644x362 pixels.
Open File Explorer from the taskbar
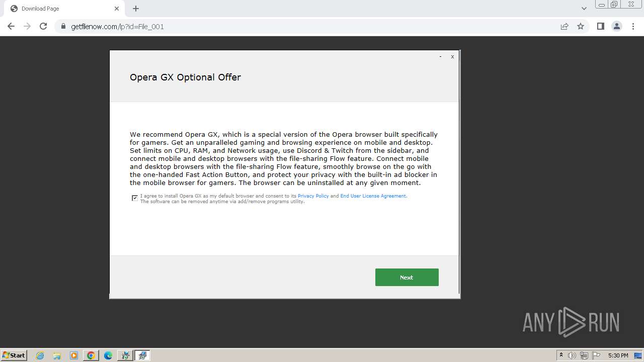pyautogui.click(x=57, y=355)
